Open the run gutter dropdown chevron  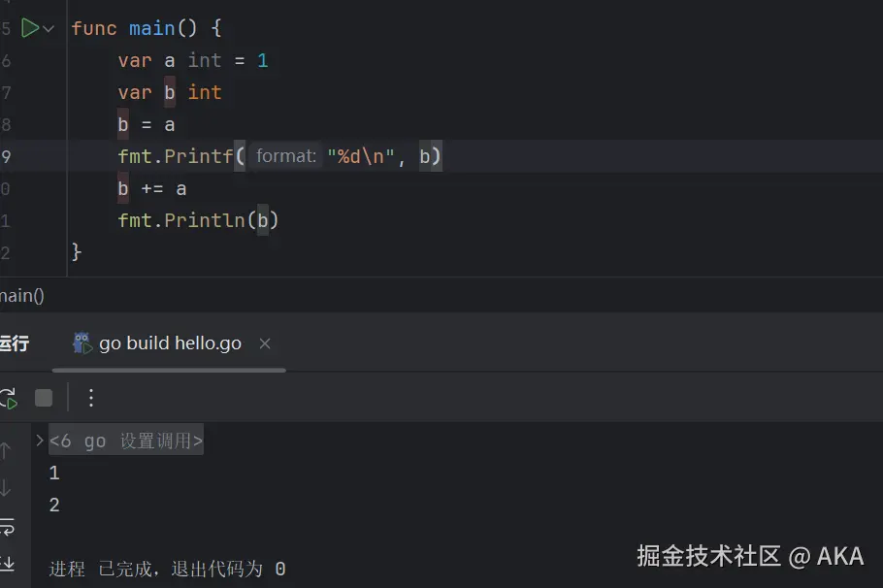click(x=49, y=29)
